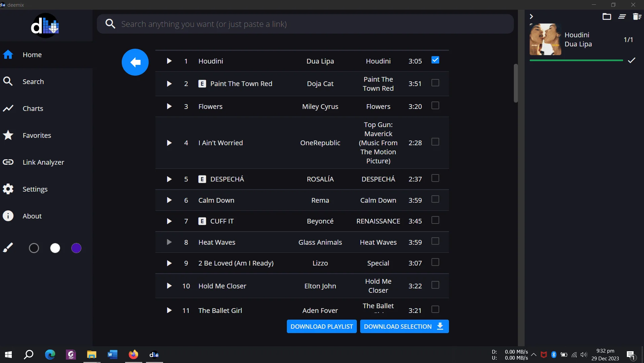Uncheck the Houdini track checkbox
Image resolution: width=644 pixels, height=363 pixels.
[x=435, y=60]
